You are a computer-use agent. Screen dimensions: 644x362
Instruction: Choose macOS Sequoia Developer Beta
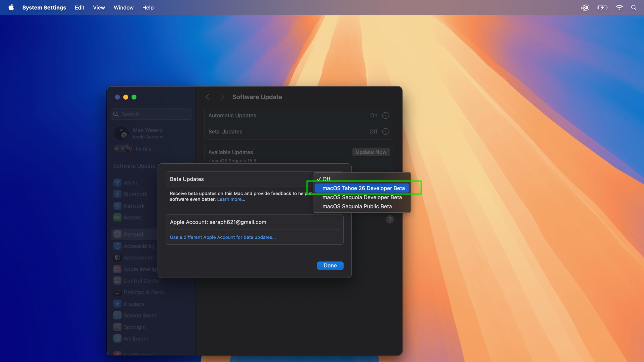point(362,197)
